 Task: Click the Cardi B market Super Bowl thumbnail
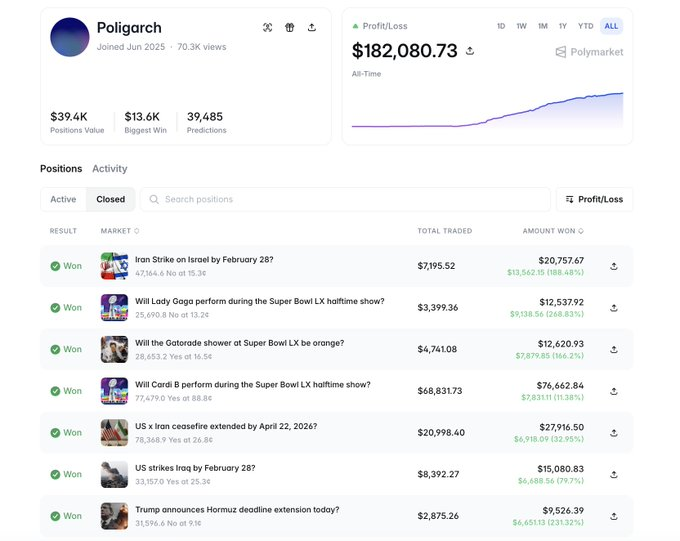114,391
